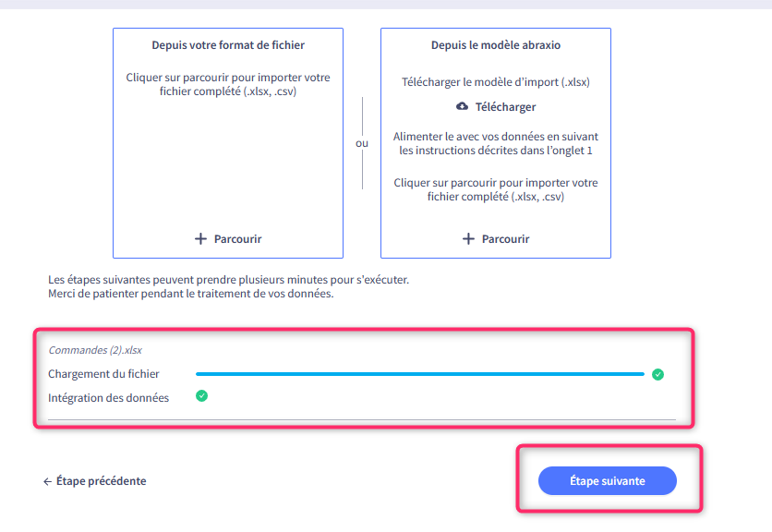This screenshot has height=532, width=772.
Task: Select the Commandes (2).xlsx file name
Action: [95, 350]
